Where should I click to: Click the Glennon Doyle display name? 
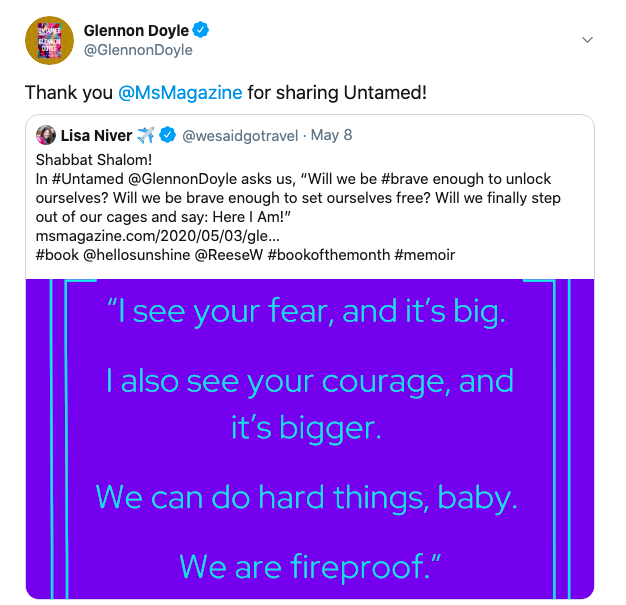[x=136, y=30]
